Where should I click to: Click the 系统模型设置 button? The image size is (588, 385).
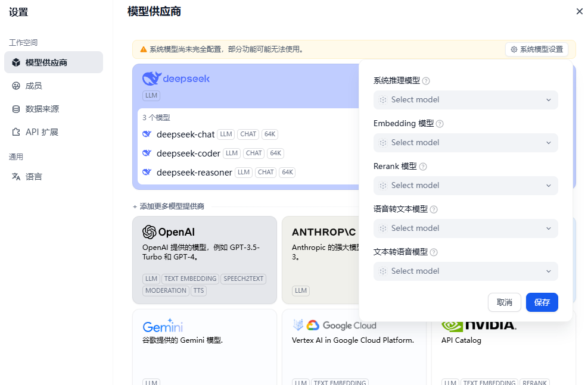pyautogui.click(x=536, y=49)
